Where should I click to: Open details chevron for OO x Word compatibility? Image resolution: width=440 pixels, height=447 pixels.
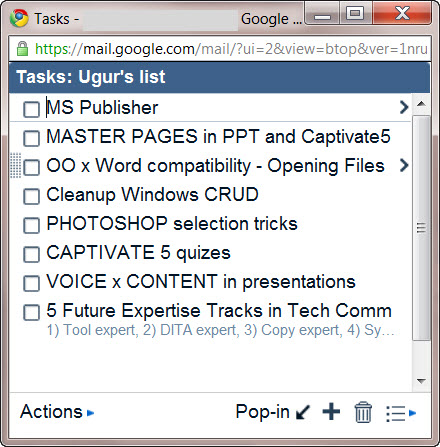[x=404, y=165]
